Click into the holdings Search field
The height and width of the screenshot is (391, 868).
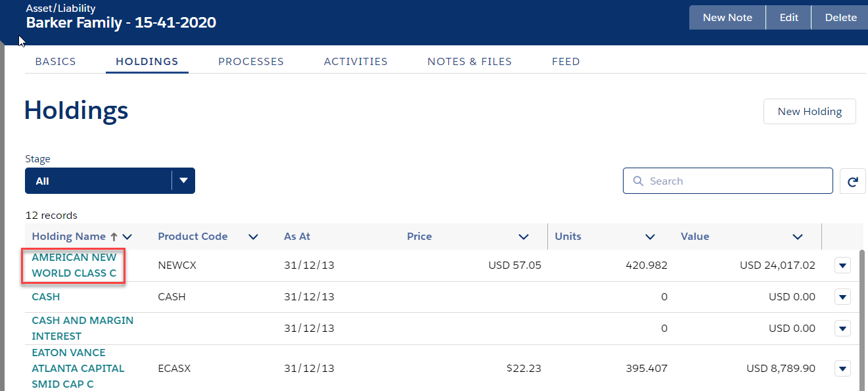(x=727, y=181)
